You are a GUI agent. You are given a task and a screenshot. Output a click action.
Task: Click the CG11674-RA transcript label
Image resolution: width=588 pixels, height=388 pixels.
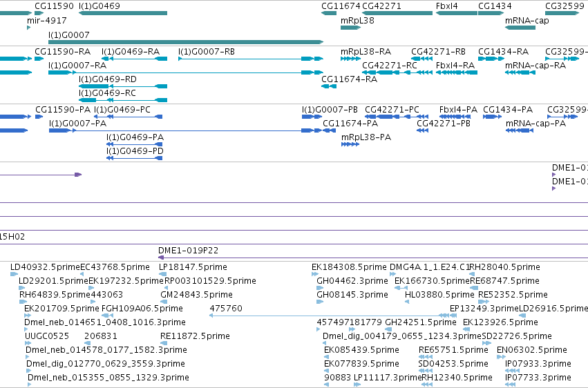[349, 79]
